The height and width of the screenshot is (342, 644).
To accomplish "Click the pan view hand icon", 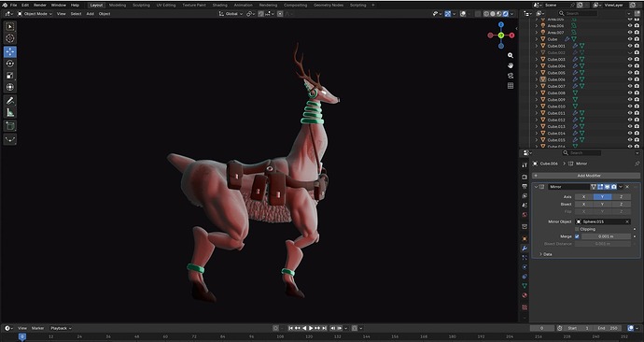I will coord(511,65).
